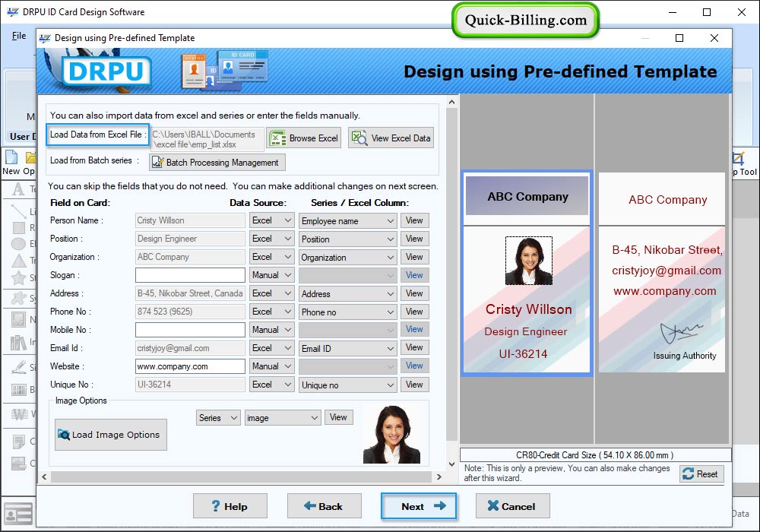The width and height of the screenshot is (760, 532).
Task: Click View for Person Name row
Action: 414,220
